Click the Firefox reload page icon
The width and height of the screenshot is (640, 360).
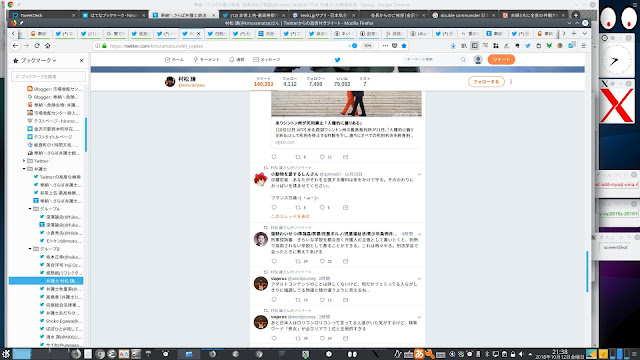click(37, 46)
